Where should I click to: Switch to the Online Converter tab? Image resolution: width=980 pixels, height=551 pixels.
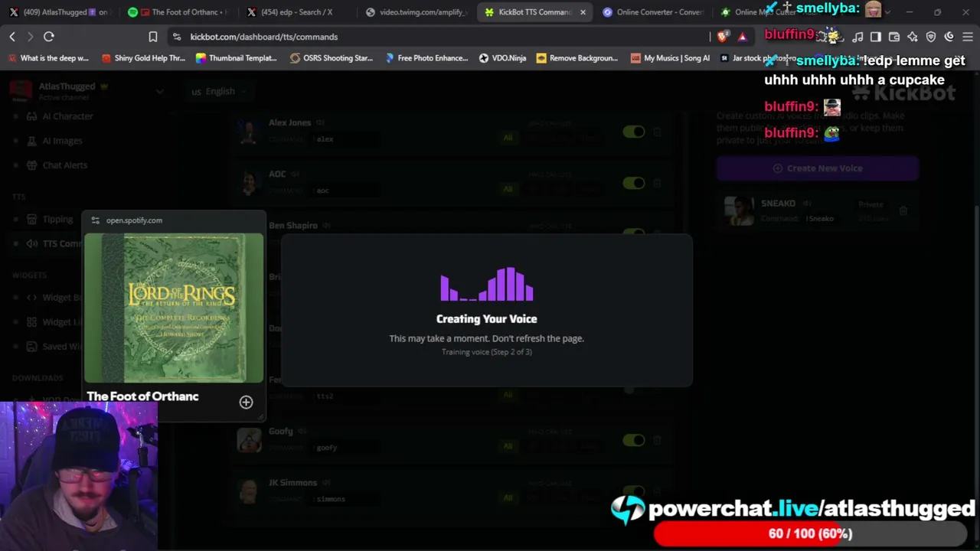[x=653, y=12]
